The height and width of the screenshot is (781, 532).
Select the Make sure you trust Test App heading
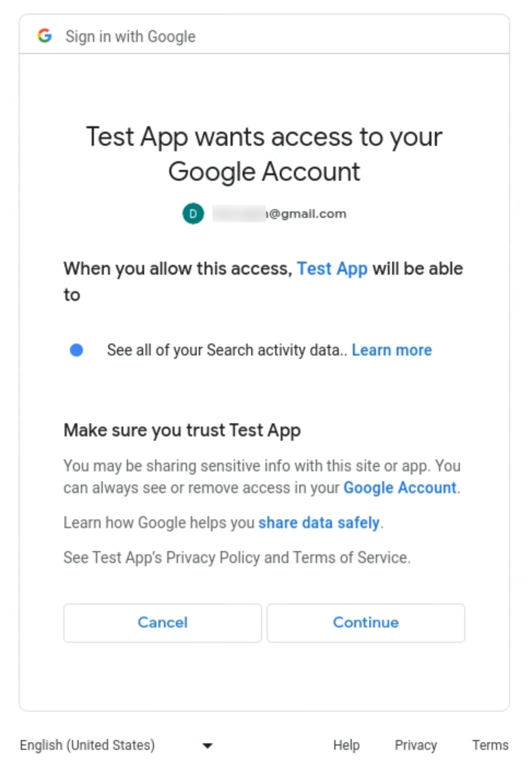pyautogui.click(x=182, y=430)
